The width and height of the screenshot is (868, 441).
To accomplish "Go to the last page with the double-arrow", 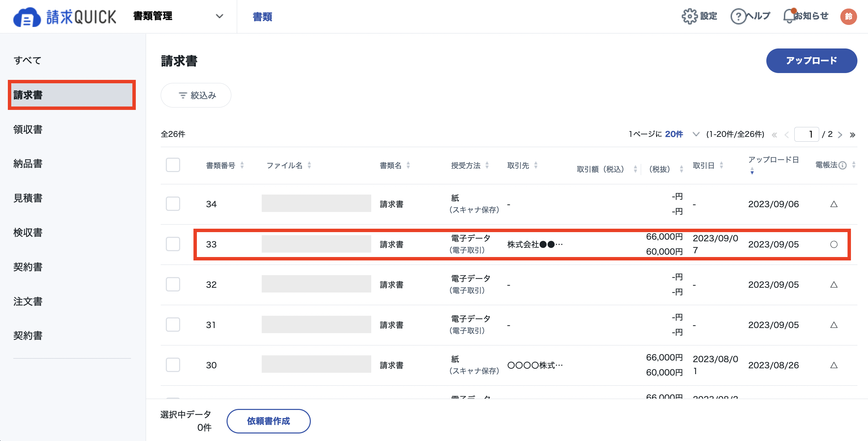I will tap(852, 134).
